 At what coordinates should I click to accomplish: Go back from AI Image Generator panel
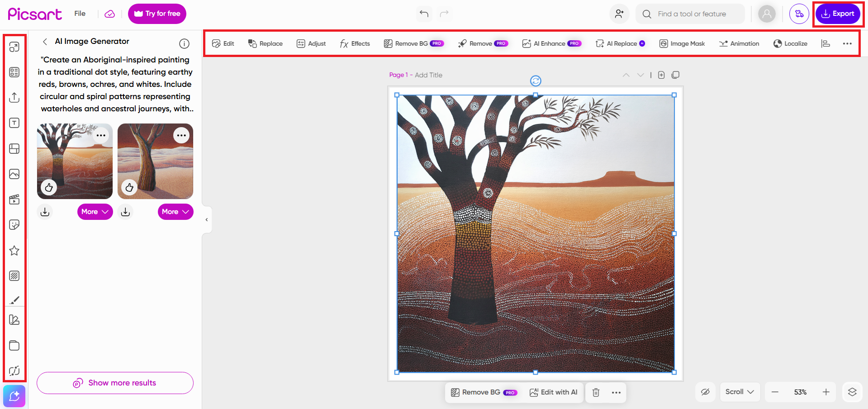(45, 42)
